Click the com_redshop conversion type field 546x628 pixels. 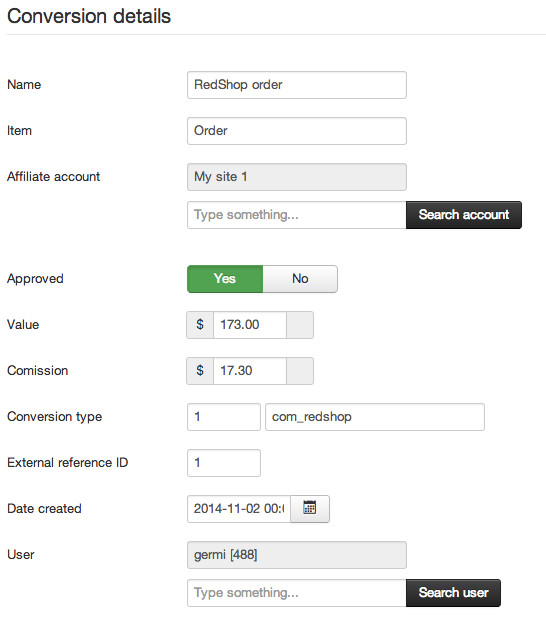[x=375, y=417]
